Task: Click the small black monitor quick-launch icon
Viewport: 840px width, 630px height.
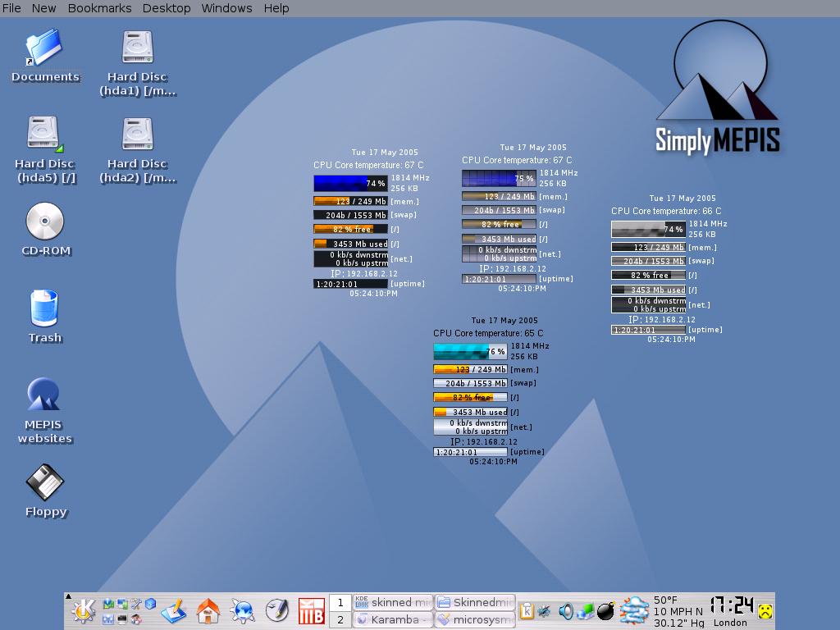Action: click(x=122, y=619)
